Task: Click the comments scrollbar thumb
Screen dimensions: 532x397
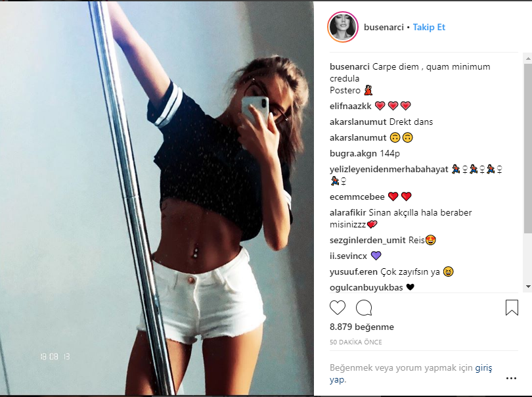Action: [x=528, y=145]
